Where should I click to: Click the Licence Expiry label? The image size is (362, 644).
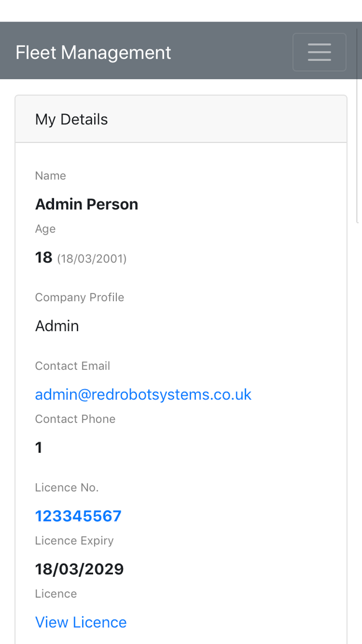[x=74, y=541]
